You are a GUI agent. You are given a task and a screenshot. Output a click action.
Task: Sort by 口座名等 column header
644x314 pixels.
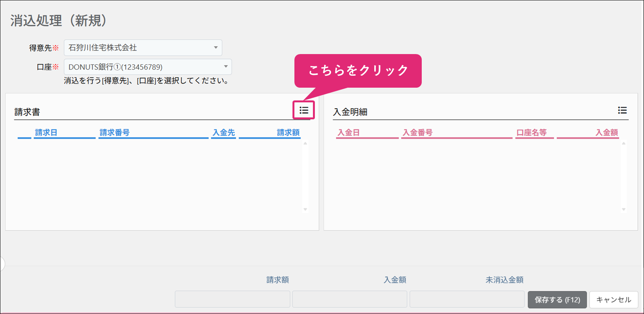(532, 132)
